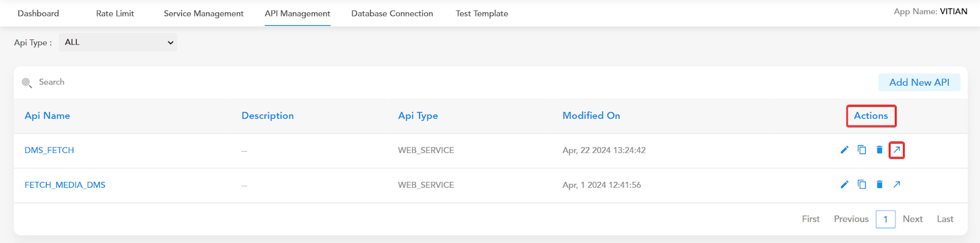Go to the Previous page
This screenshot has width=980, height=243.
coord(851,219)
